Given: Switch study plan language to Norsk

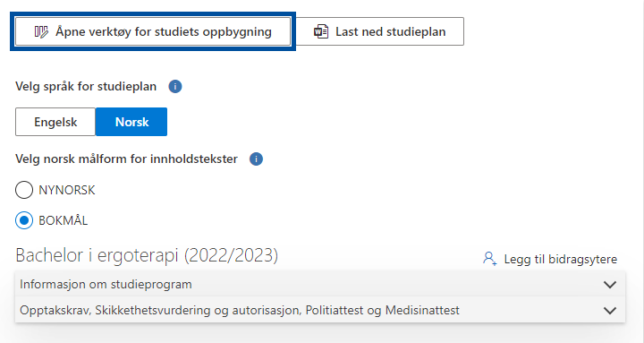Looking at the screenshot, I should [131, 122].
